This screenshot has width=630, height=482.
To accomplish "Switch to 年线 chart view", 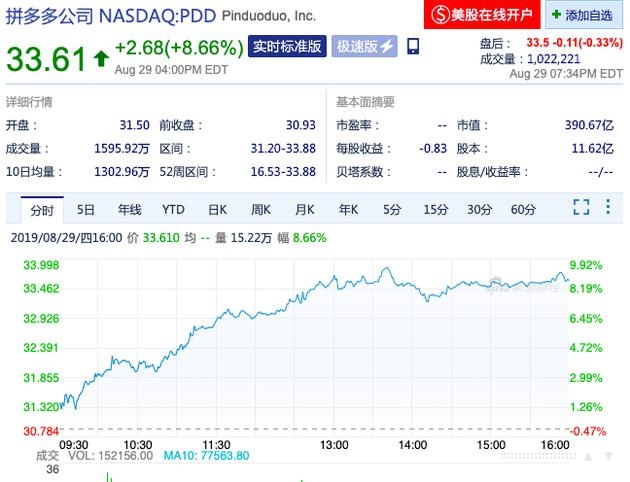I will [x=130, y=210].
